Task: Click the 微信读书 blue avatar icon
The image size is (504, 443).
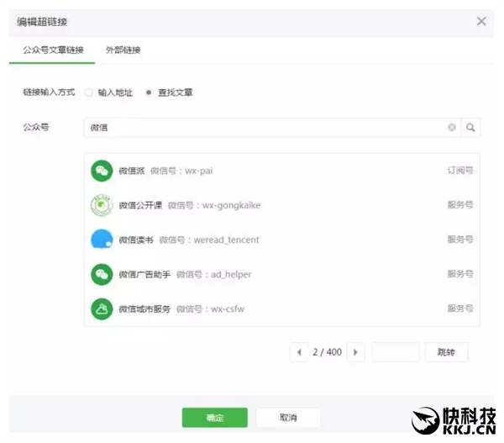Action: coord(102,240)
